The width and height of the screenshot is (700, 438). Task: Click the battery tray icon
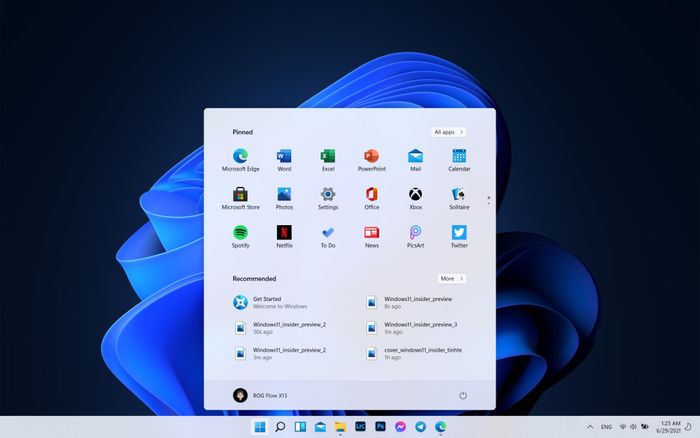pyautogui.click(x=645, y=427)
